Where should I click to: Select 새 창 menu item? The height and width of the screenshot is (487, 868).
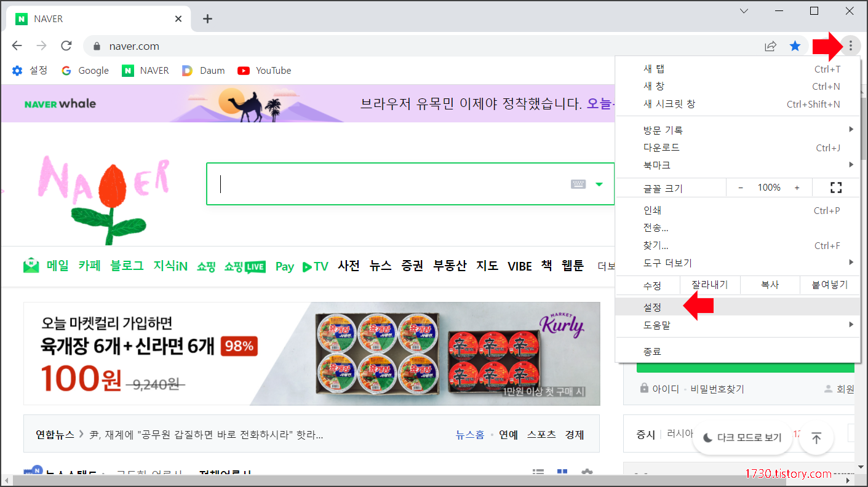point(738,86)
